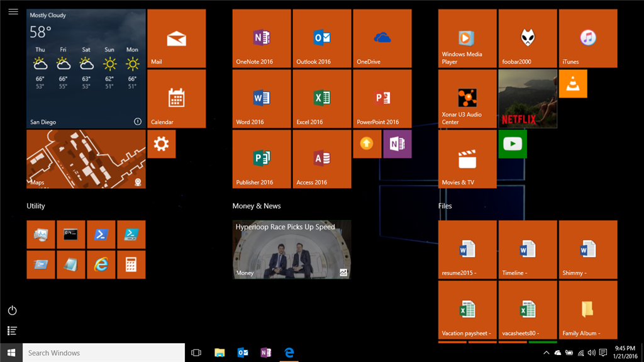Launch the Command Prompt utility tile
Viewport: 644px width, 362px height.
click(x=71, y=234)
